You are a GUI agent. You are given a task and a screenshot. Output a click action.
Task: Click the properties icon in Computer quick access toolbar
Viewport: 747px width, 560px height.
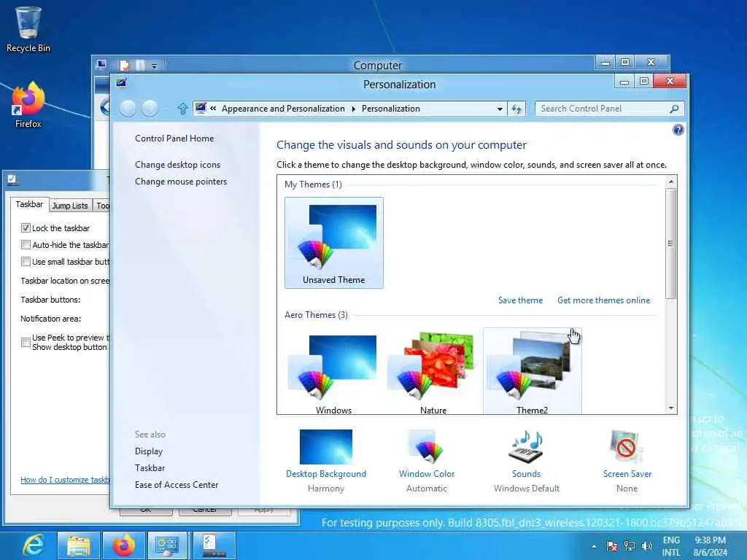(124, 64)
